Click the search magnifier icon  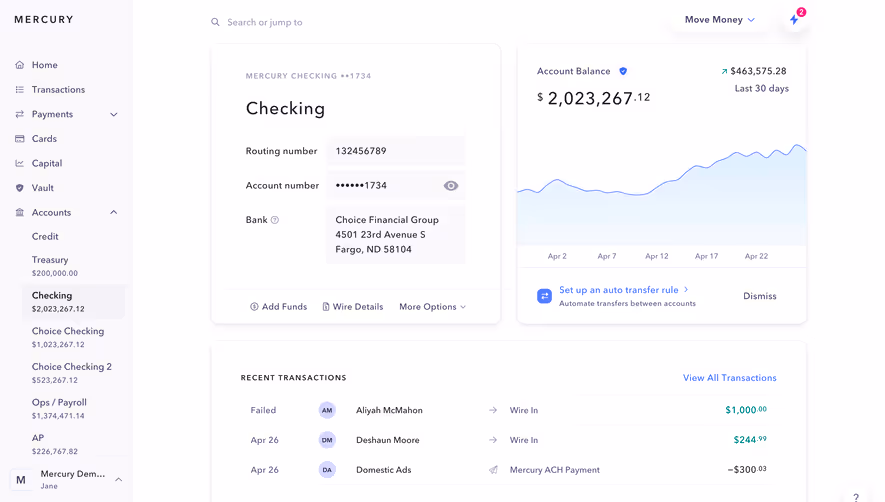216,22
